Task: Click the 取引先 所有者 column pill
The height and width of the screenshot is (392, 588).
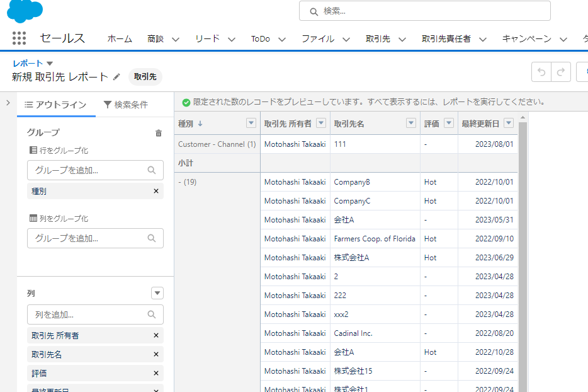Action: click(x=95, y=335)
